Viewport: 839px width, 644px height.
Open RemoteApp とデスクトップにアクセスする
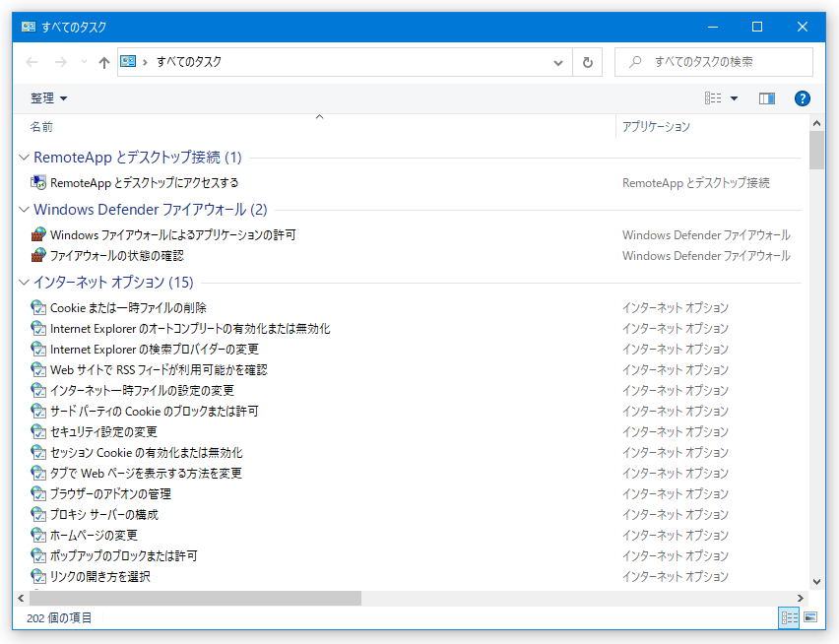point(145,183)
